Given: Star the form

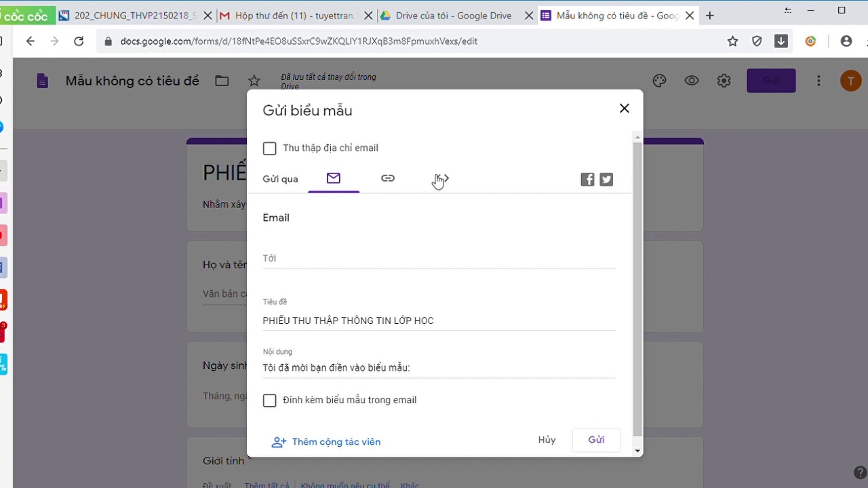Looking at the screenshot, I should tap(254, 81).
